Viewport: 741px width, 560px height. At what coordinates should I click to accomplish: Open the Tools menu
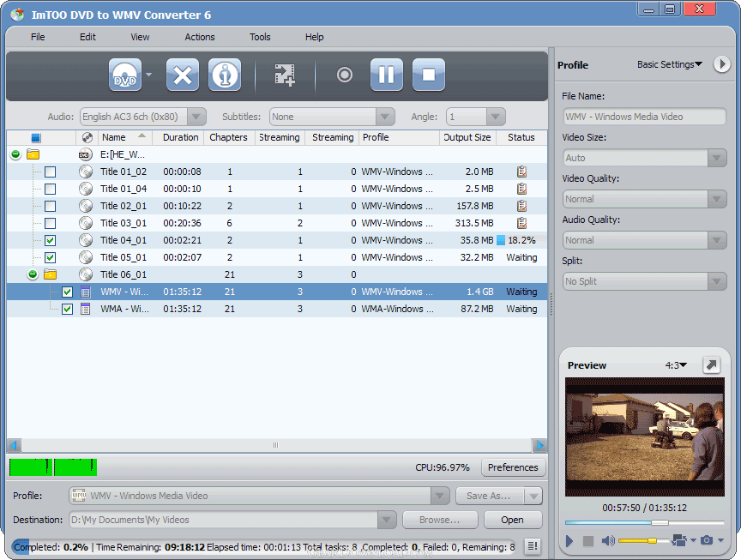point(260,37)
